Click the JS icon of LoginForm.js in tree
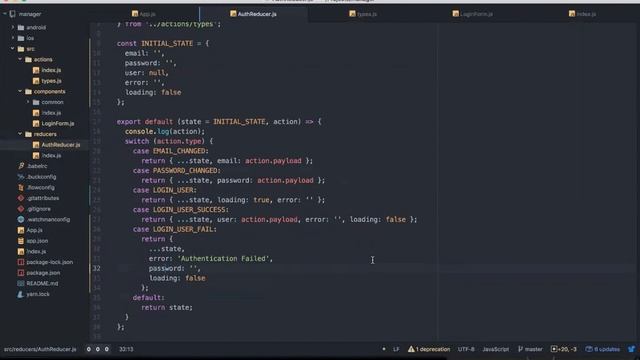 [36, 123]
